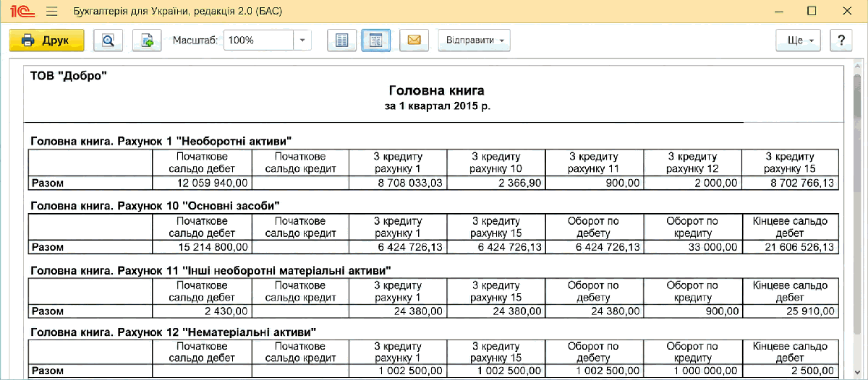Click the 'Головна книга' report title
The image size is (868, 380).
[x=436, y=91]
